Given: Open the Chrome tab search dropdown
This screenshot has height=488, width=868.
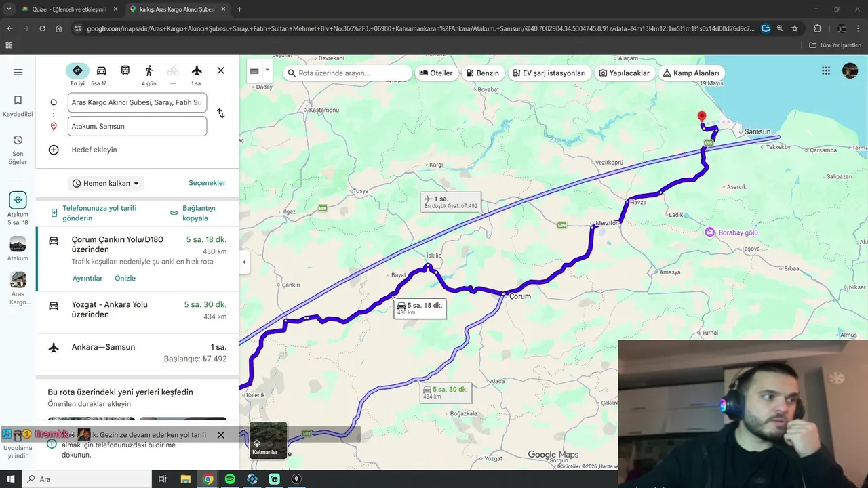Looking at the screenshot, I should [x=9, y=9].
